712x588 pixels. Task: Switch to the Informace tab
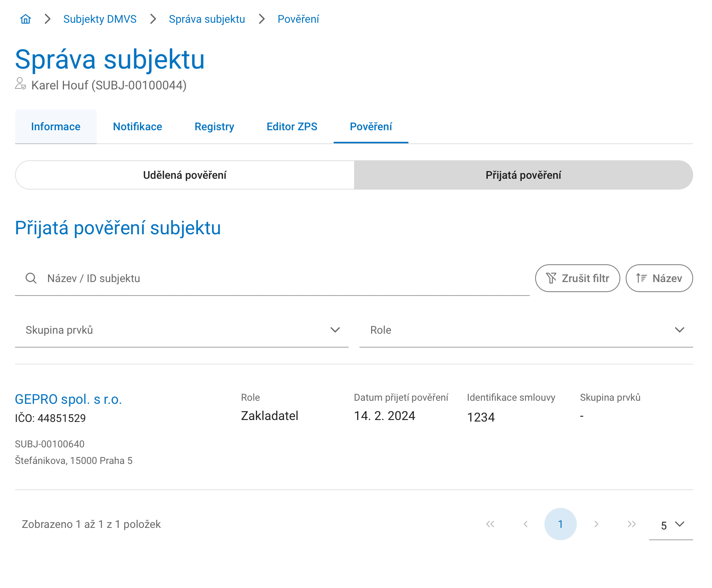(x=56, y=126)
